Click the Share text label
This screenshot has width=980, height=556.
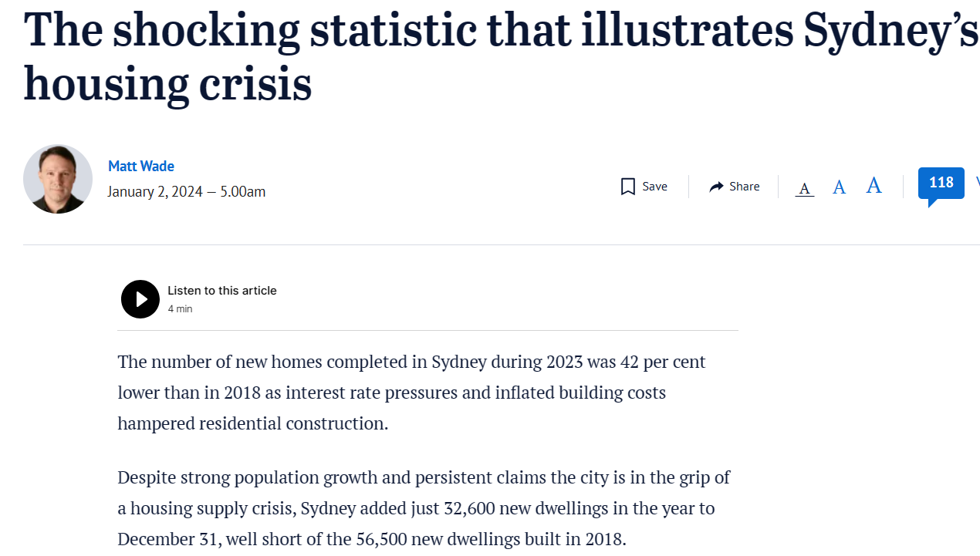pos(744,187)
